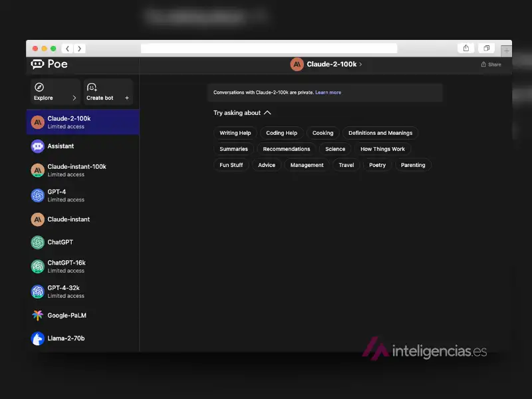The width and height of the screenshot is (532, 399).
Task: Click the Google-PaLM palm tree icon
Action: tap(38, 315)
